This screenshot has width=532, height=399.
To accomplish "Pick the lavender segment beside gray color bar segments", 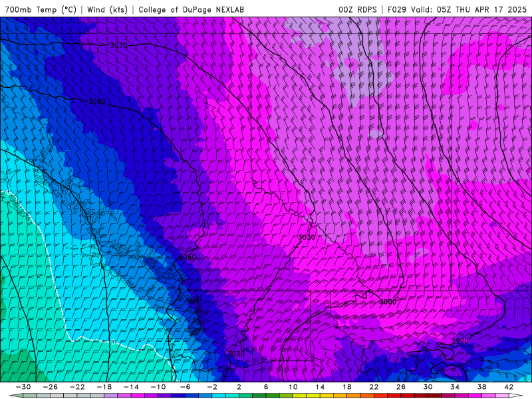I will point(111,396).
